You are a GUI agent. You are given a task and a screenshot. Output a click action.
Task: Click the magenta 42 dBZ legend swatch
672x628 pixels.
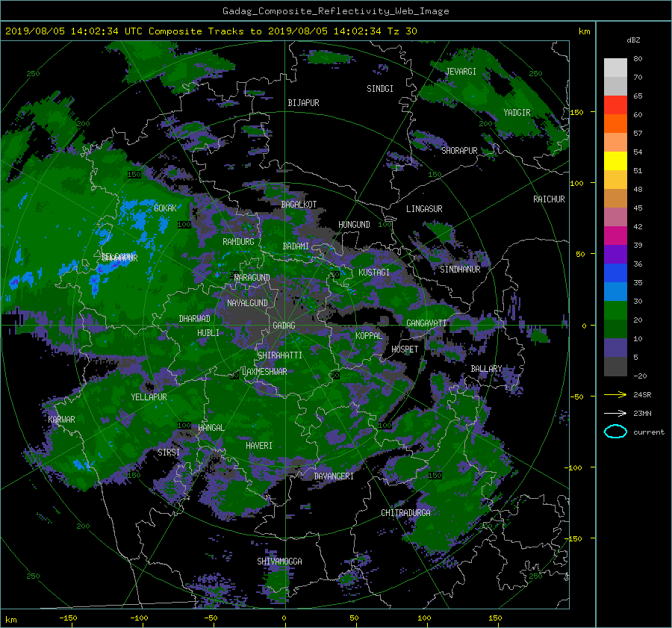click(615, 235)
